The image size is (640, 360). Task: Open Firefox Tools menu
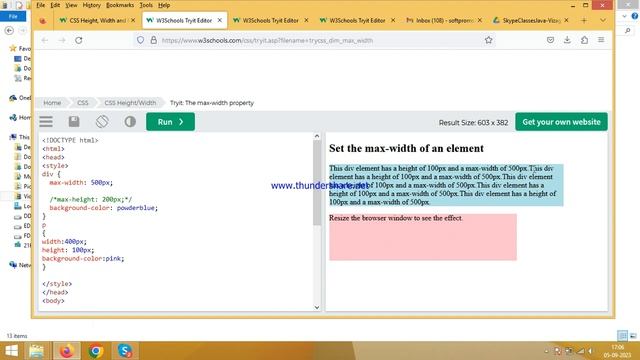pyautogui.click(x=146, y=5)
